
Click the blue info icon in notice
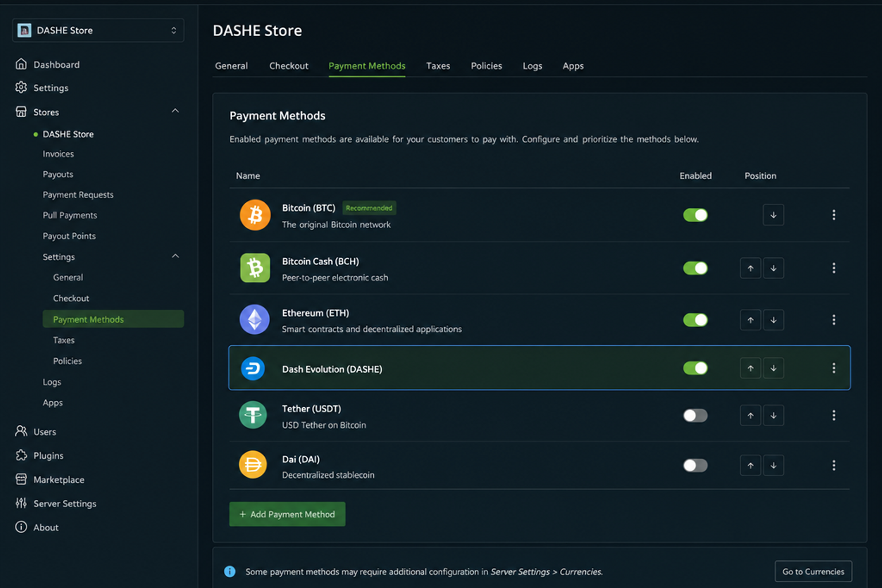[x=230, y=571]
